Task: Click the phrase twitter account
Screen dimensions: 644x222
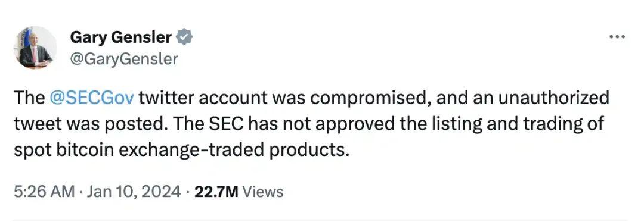Action: pyautogui.click(x=189, y=98)
